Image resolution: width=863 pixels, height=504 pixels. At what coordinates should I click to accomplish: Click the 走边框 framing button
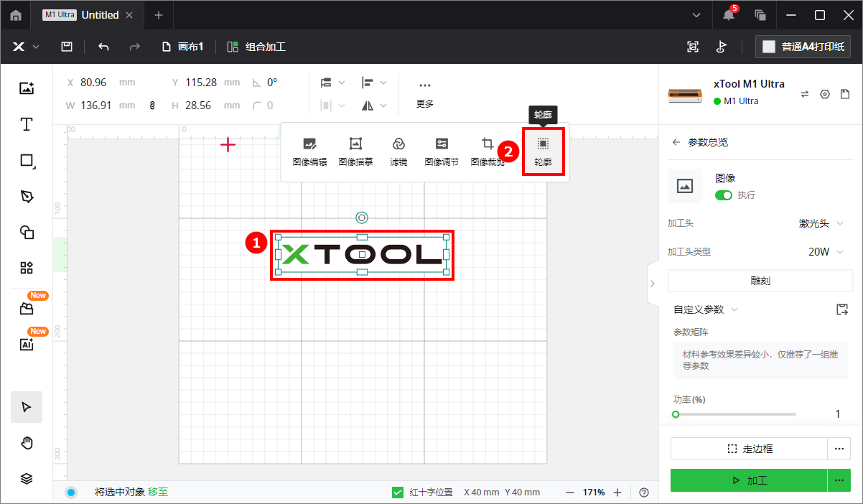pyautogui.click(x=749, y=449)
